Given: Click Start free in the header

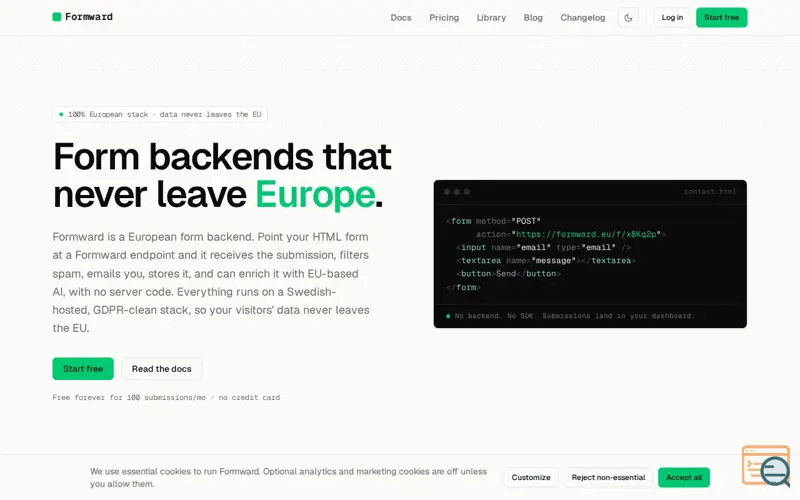Looking at the screenshot, I should 721,17.
